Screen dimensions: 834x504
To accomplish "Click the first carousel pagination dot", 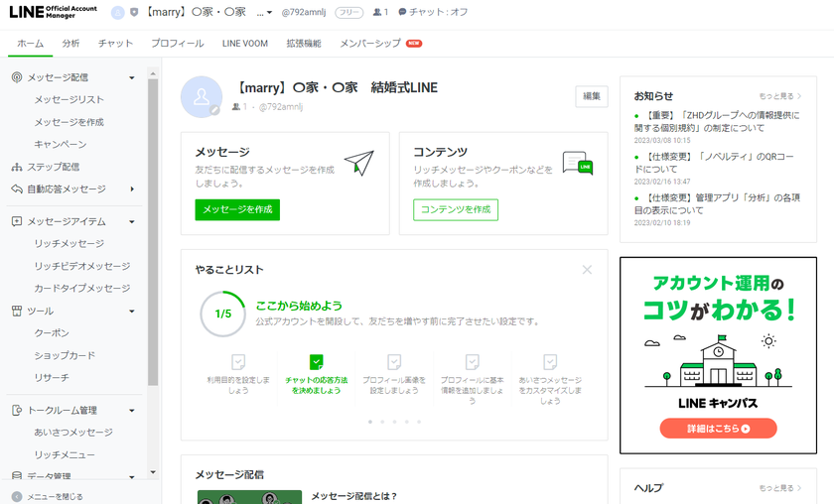I will click(370, 422).
